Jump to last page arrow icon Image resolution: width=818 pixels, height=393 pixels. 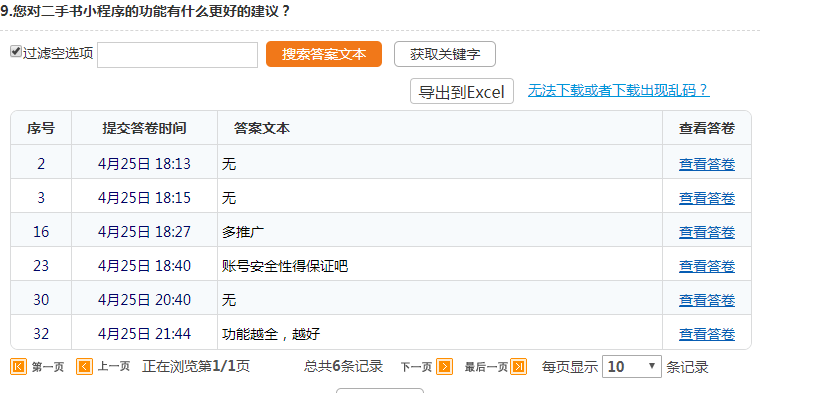pos(519,367)
